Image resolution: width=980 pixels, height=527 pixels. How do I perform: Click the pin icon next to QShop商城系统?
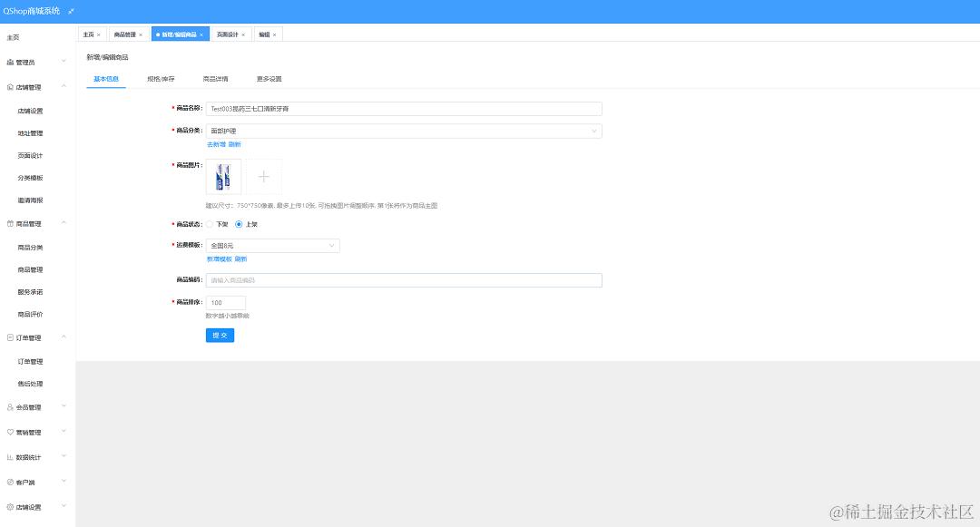click(x=71, y=11)
